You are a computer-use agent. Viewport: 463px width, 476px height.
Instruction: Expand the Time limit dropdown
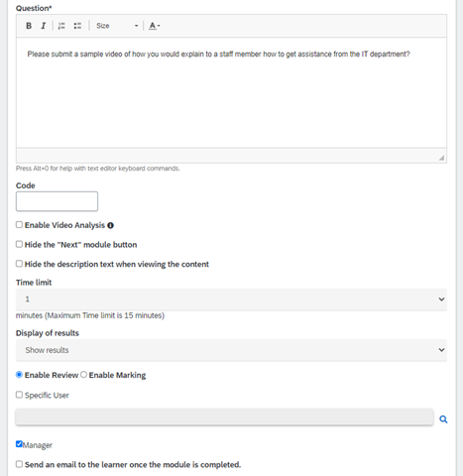coord(231,299)
